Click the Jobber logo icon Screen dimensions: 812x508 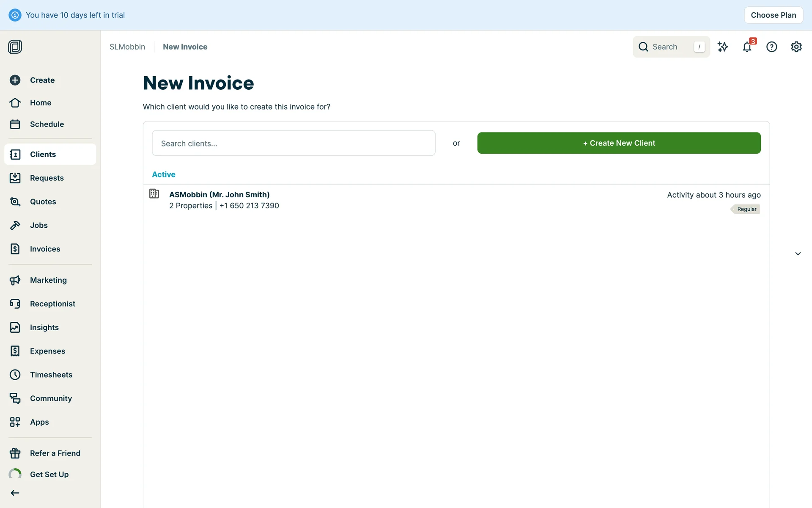15,47
